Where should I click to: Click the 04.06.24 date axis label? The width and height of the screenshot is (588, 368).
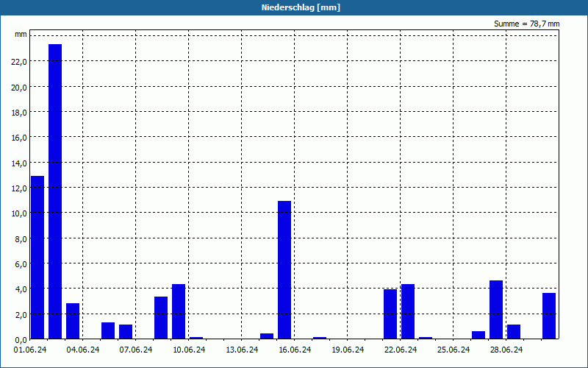pyautogui.click(x=83, y=350)
